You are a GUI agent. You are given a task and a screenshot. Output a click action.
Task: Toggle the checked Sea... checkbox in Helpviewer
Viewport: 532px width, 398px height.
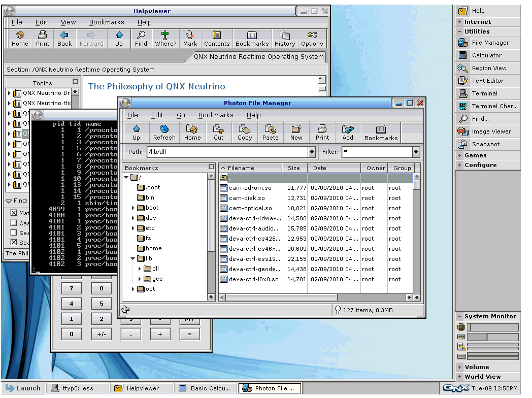[x=14, y=242]
